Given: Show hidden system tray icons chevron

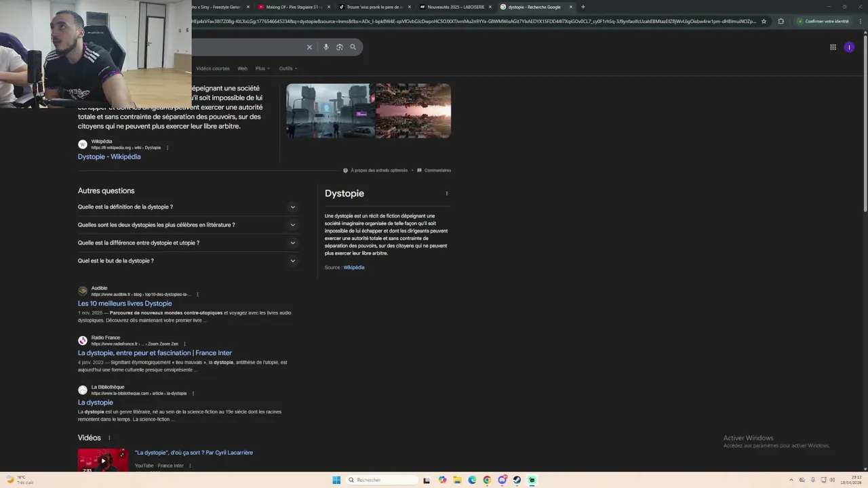Looking at the screenshot, I should click(791, 480).
